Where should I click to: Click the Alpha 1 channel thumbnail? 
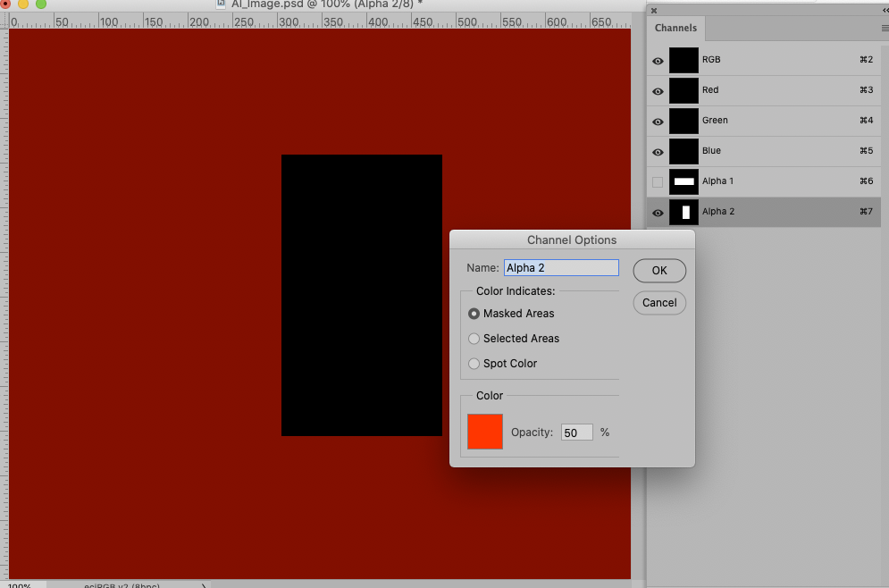click(684, 181)
